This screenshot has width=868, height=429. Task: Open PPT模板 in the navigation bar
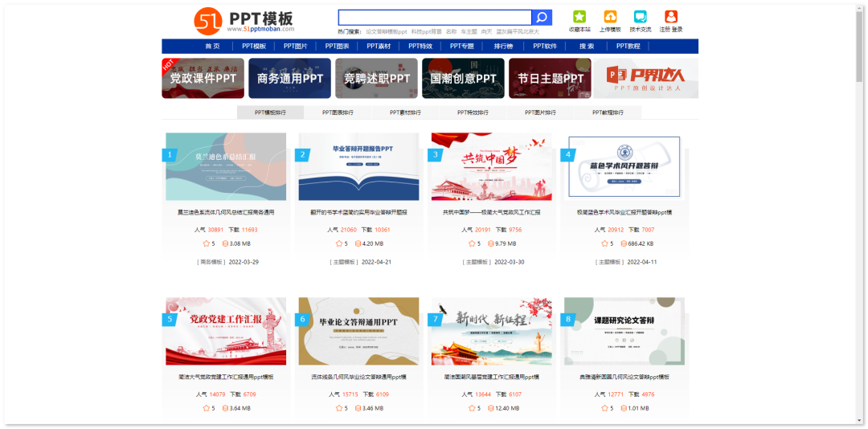coord(254,47)
